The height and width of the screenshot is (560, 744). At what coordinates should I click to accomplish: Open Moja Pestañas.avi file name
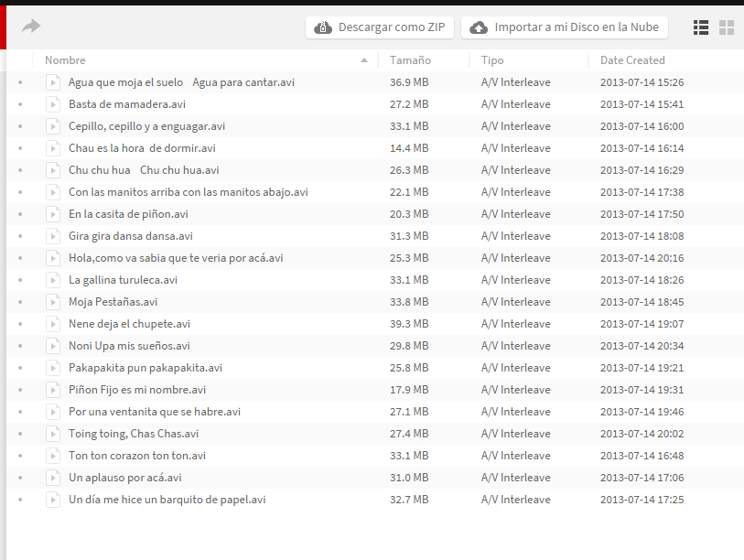113,302
